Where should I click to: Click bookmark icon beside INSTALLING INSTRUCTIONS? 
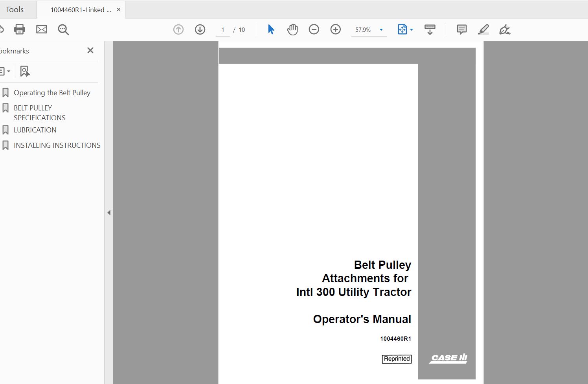coord(6,145)
